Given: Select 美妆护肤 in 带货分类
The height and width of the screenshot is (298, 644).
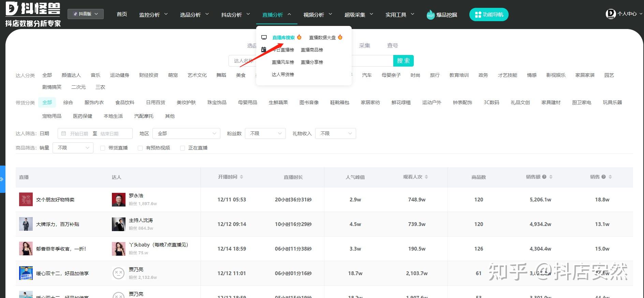Looking at the screenshot, I should 186,102.
